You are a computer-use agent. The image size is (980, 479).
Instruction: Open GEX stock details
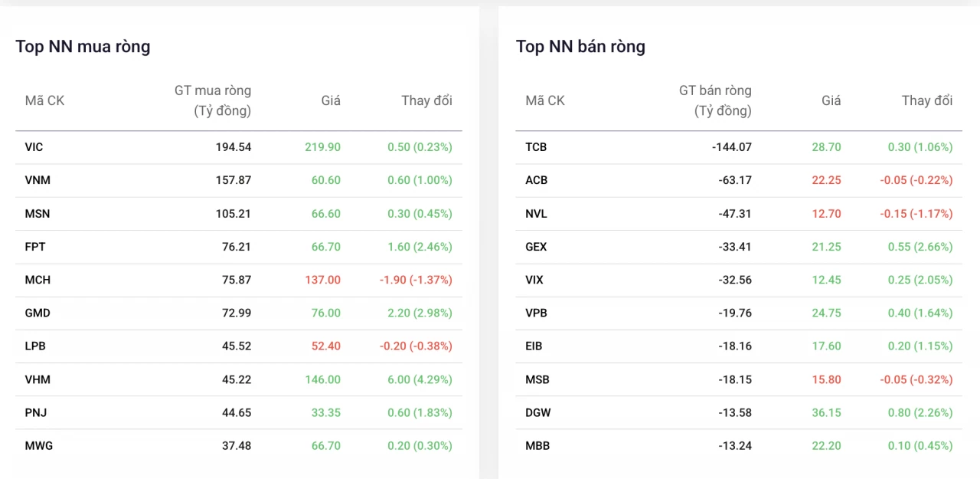(x=536, y=247)
